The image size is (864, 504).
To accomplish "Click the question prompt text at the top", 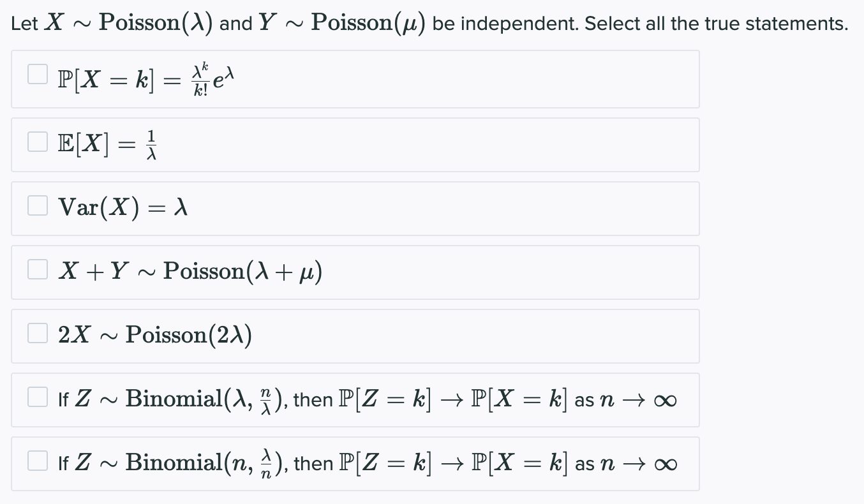I will (x=431, y=22).
